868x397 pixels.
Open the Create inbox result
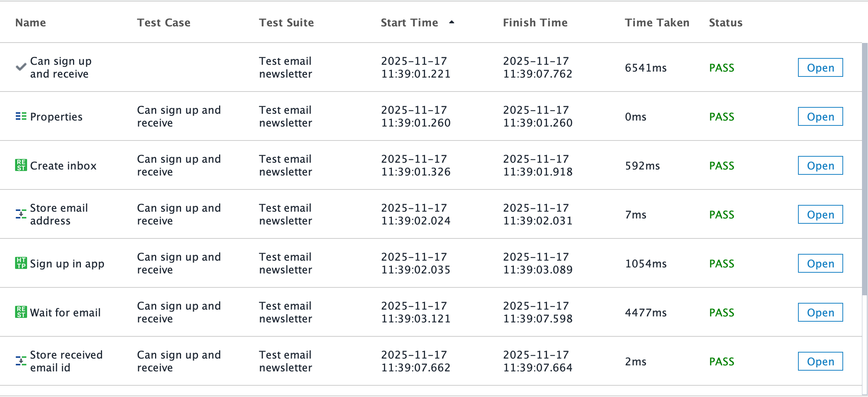(820, 165)
